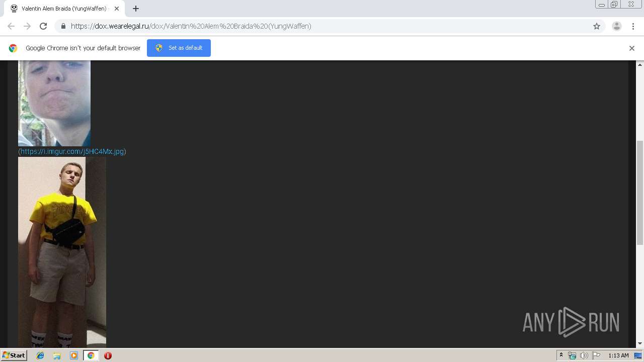This screenshot has height=362, width=644.
Task: Go back with the browser back arrow
Action: 11,26
